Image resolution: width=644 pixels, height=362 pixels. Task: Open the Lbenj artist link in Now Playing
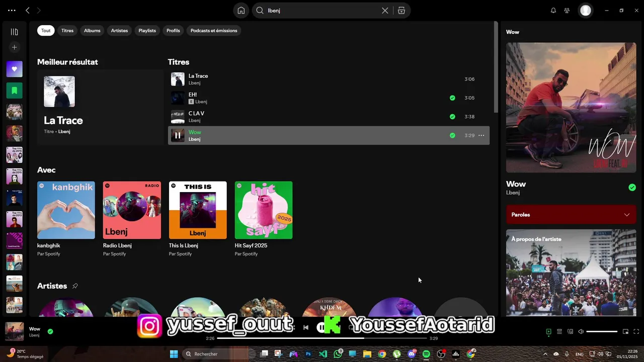click(513, 193)
